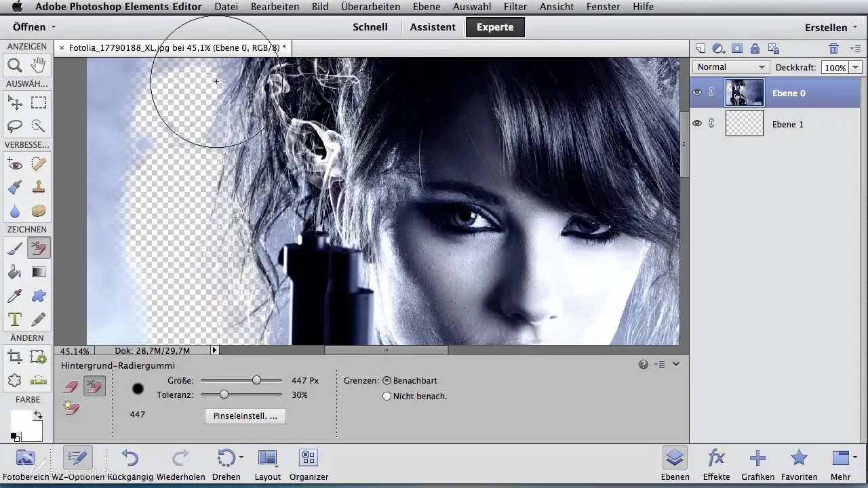Image resolution: width=868 pixels, height=488 pixels.
Task: Swap foreground and background colors
Action: click(x=39, y=415)
